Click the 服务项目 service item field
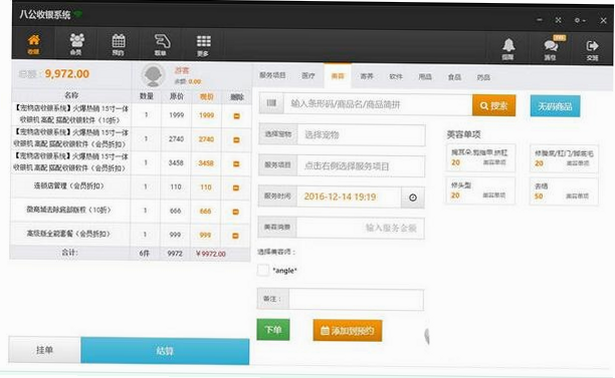Screen dimensions: 615x378 tap(361, 166)
